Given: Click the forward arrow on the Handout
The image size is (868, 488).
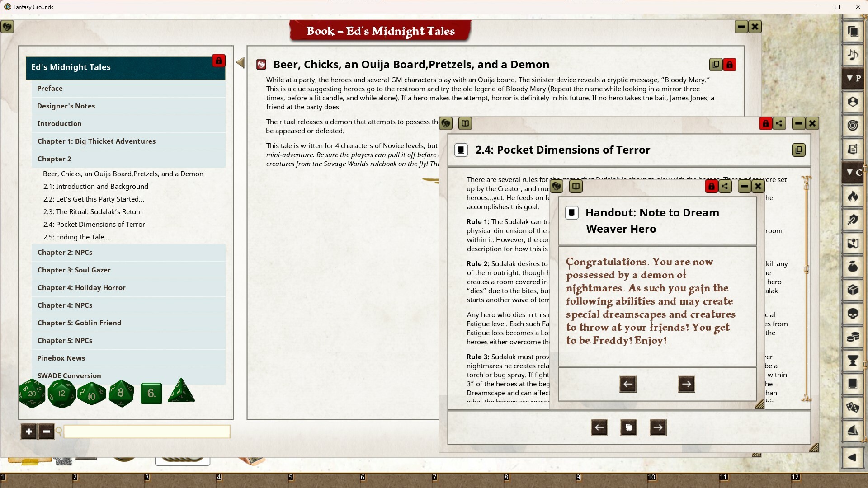Looking at the screenshot, I should tap(686, 384).
